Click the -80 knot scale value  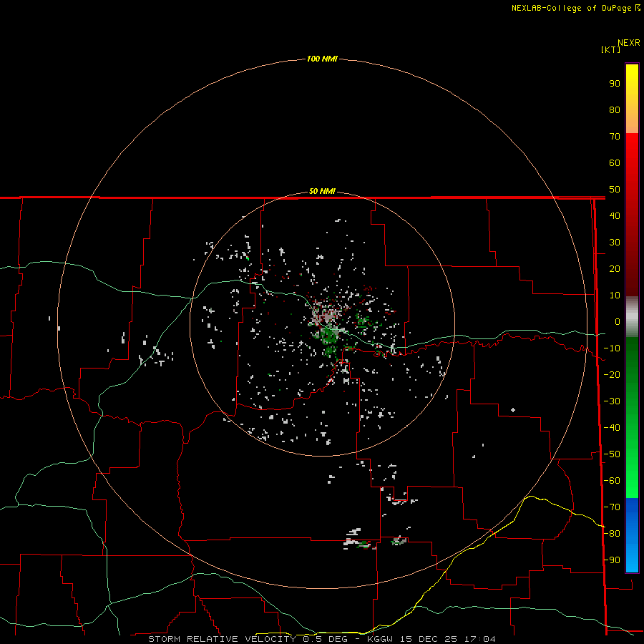coord(612,534)
